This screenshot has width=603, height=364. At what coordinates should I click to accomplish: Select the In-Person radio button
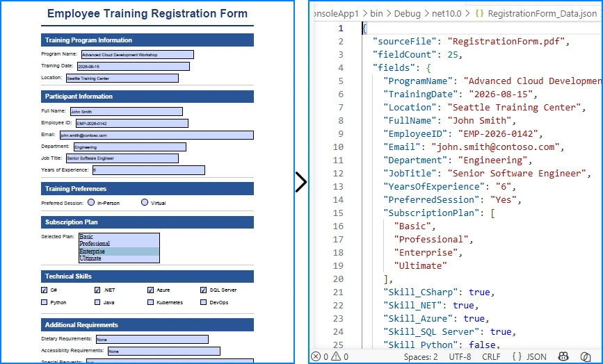[x=91, y=202]
